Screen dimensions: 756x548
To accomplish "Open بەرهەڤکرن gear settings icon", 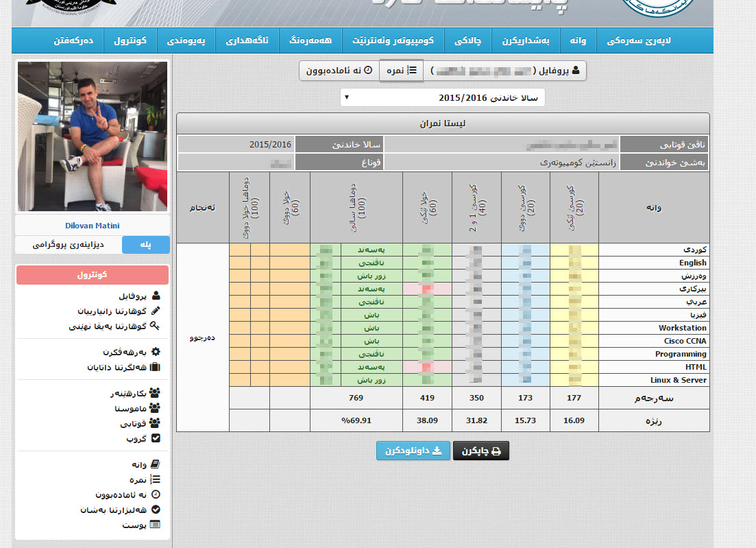I will point(156,352).
